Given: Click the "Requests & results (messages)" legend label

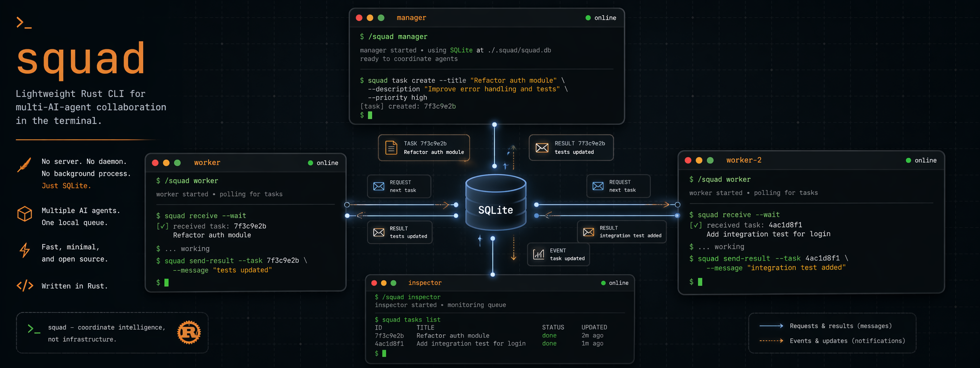Looking at the screenshot, I should 841,326.
